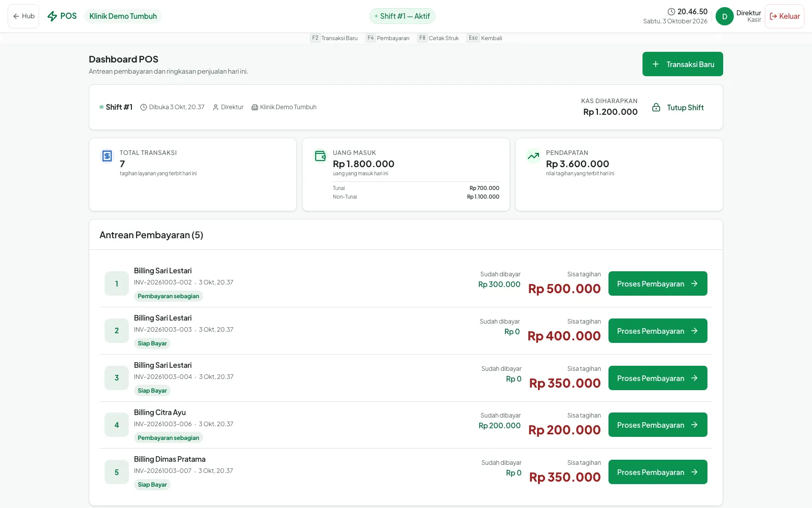812x508 pixels.
Task: Click the Rp 400.000 remaining bill amount
Action: click(x=564, y=336)
